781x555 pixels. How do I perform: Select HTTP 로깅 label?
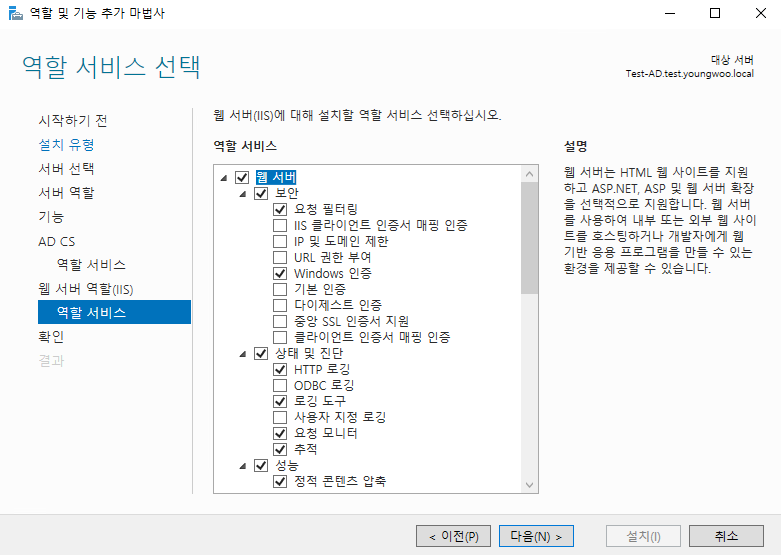click(x=322, y=369)
